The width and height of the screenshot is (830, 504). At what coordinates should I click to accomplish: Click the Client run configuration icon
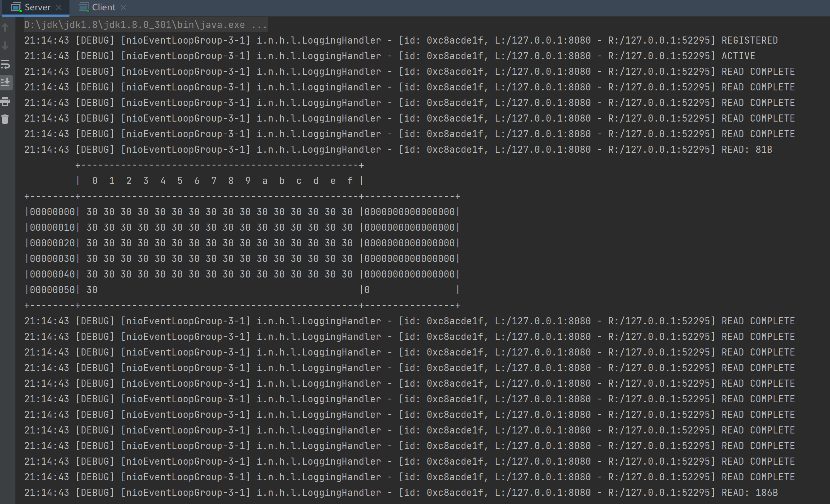[x=84, y=7]
